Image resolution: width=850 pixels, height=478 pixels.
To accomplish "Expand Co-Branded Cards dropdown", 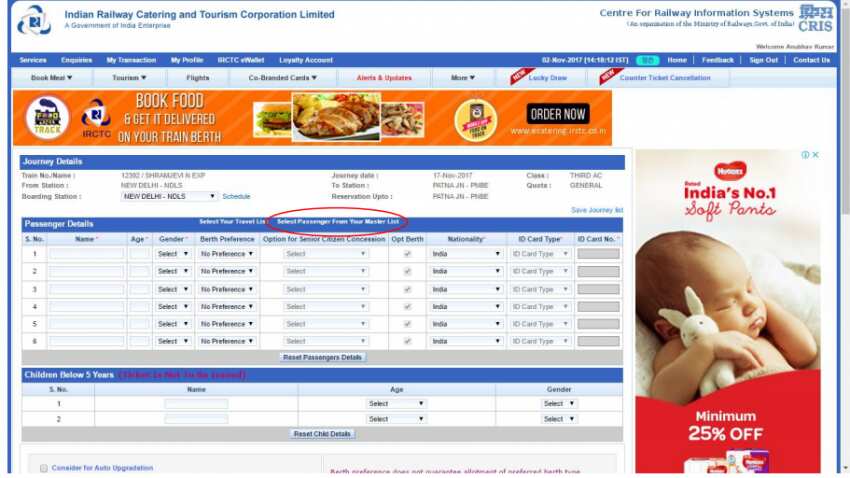I will point(283,78).
